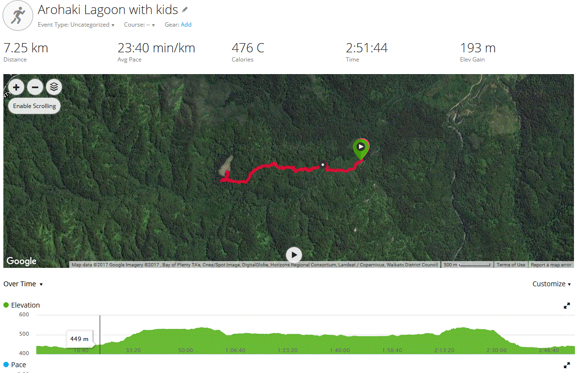Click the white position dot on route
The image size is (588, 373).
click(x=323, y=165)
